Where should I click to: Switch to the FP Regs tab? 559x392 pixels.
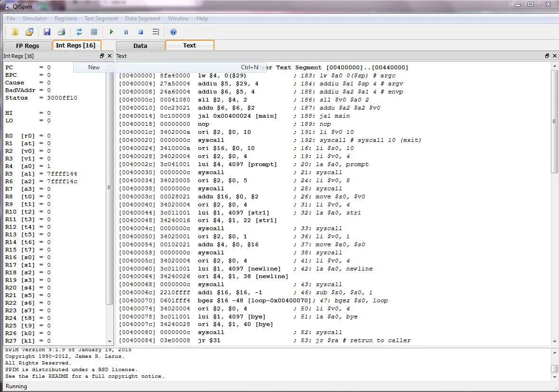point(28,46)
